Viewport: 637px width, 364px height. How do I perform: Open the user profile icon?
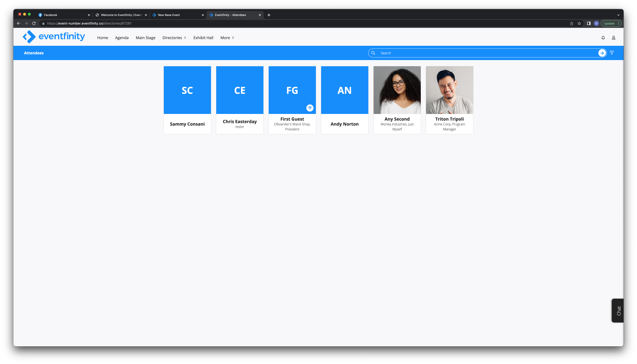613,38
